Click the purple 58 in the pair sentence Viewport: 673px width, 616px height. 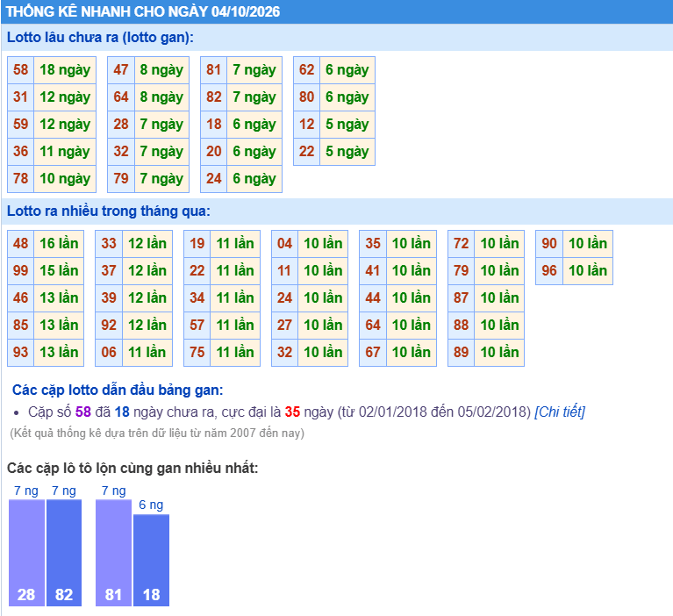tap(83, 412)
